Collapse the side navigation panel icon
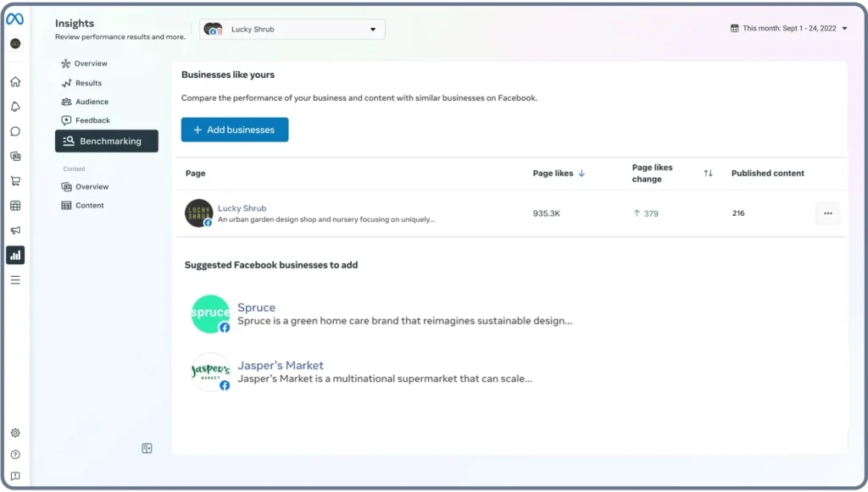 point(147,448)
